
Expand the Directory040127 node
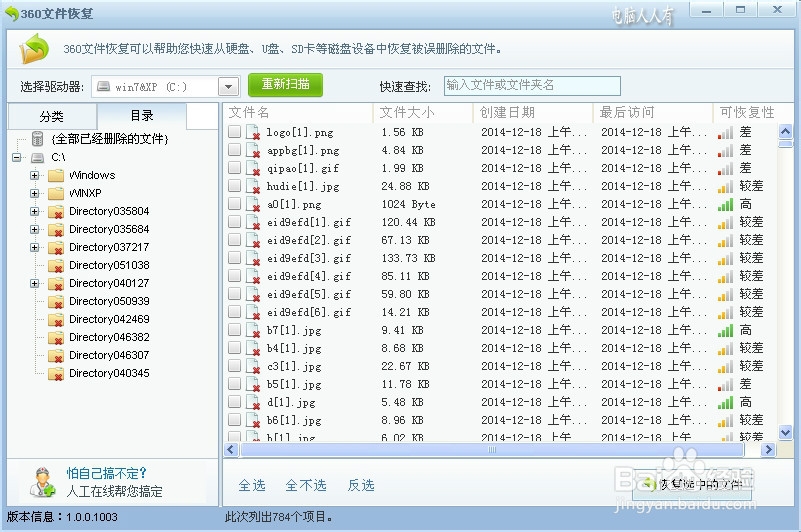[x=34, y=283]
